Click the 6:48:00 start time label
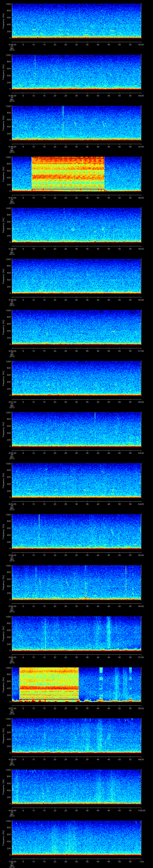Screen dimensions: 153x868 (x=12, y=249)
